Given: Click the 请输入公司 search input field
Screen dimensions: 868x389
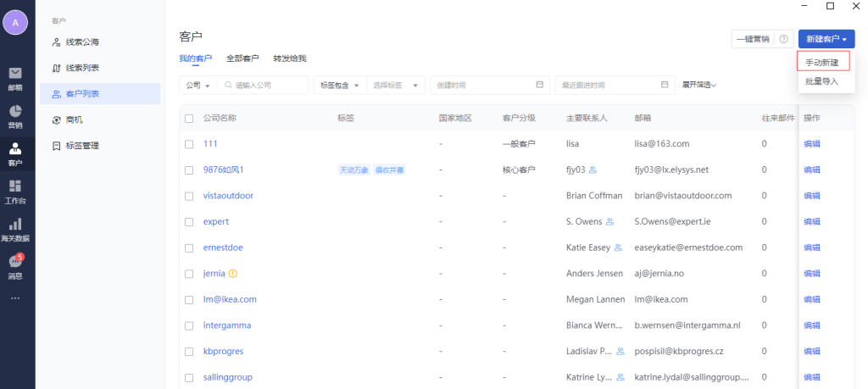Looking at the screenshot, I should click(267, 86).
